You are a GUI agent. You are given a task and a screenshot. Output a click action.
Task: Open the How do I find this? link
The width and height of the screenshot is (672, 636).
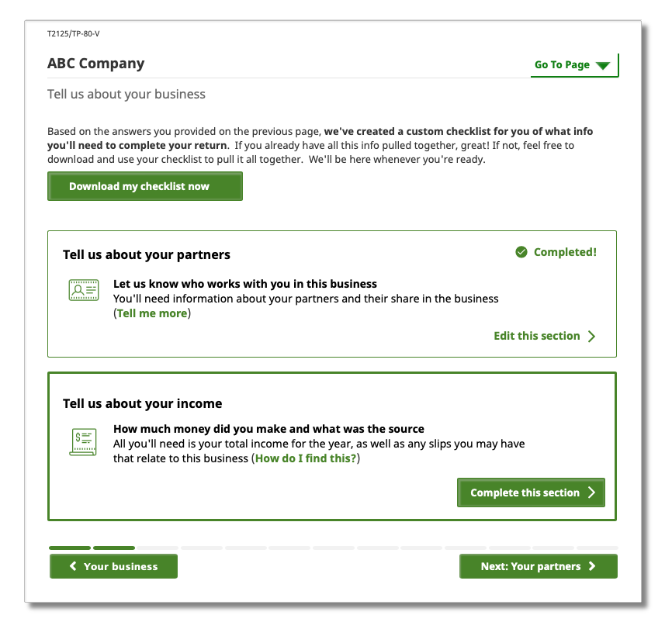[306, 458]
